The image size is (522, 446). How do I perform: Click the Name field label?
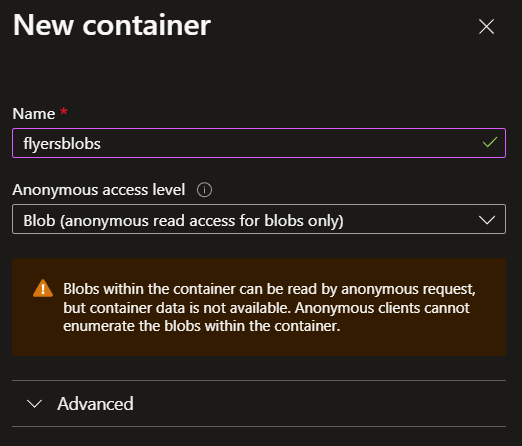click(x=34, y=114)
